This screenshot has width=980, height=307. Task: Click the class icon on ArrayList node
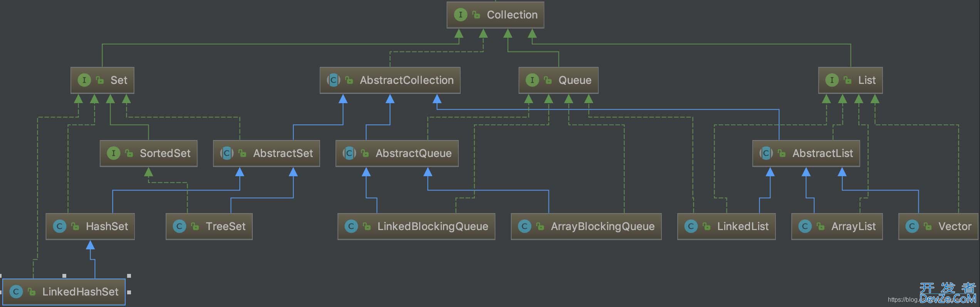[805, 226]
